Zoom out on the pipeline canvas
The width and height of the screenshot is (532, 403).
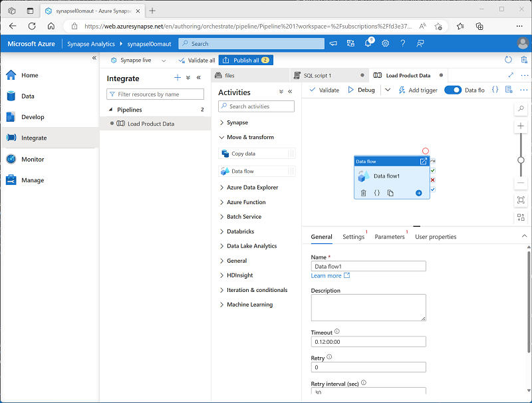pos(521,183)
